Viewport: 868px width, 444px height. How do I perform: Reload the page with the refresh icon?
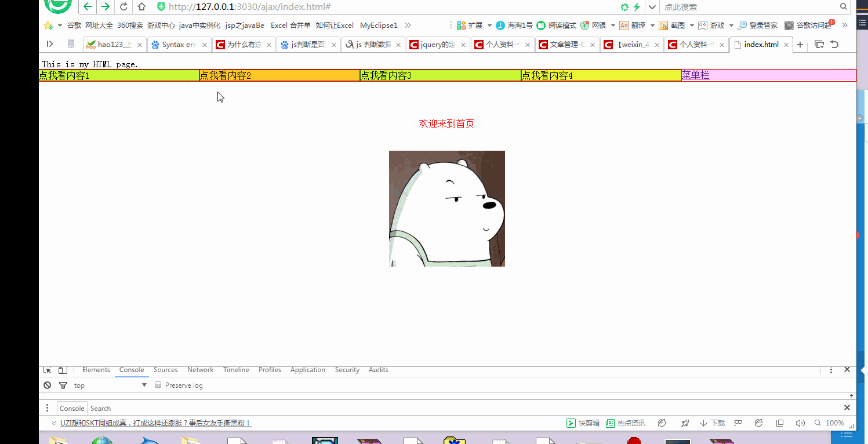pyautogui.click(x=124, y=7)
